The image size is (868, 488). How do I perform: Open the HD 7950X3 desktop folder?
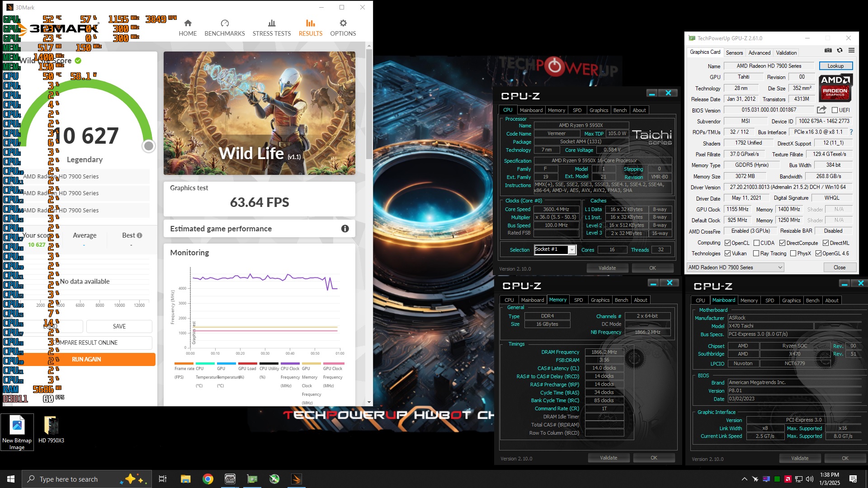[x=51, y=429]
